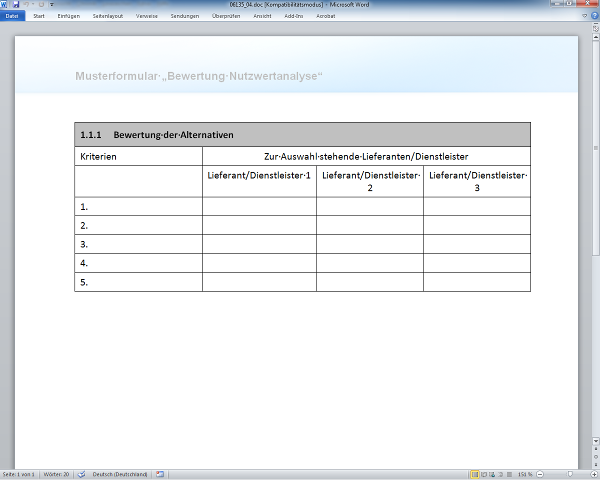Switch to Web Layout view

click(x=493, y=474)
